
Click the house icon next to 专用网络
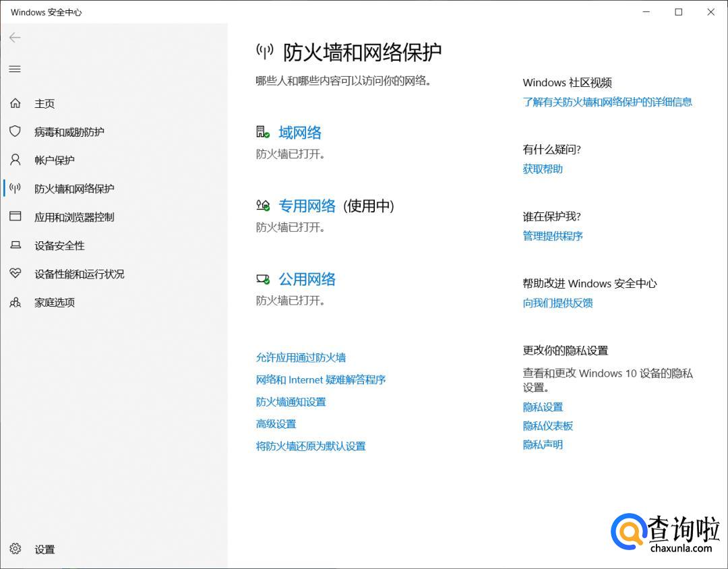(x=263, y=206)
